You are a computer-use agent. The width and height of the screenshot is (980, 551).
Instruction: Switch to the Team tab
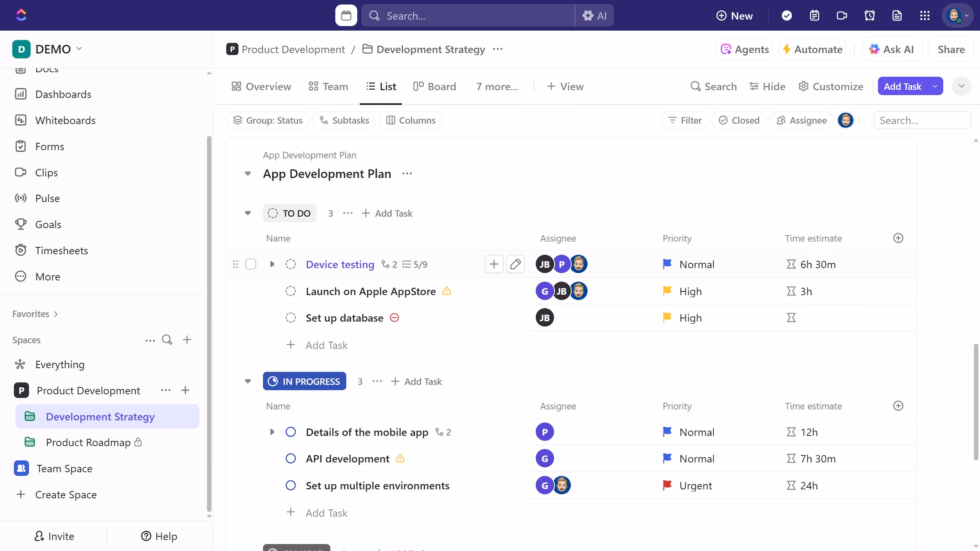click(x=328, y=87)
